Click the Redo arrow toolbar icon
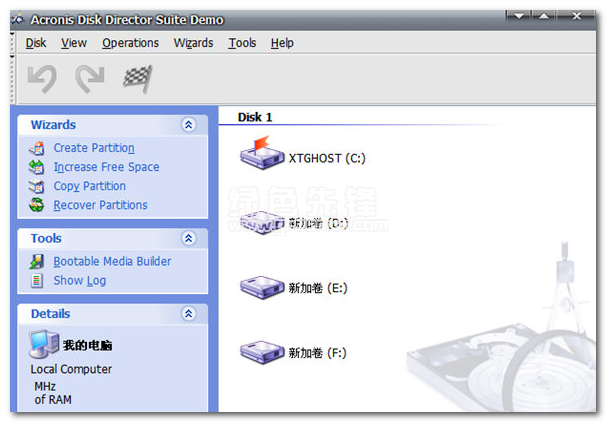This screenshot has width=607, height=423. (90, 79)
